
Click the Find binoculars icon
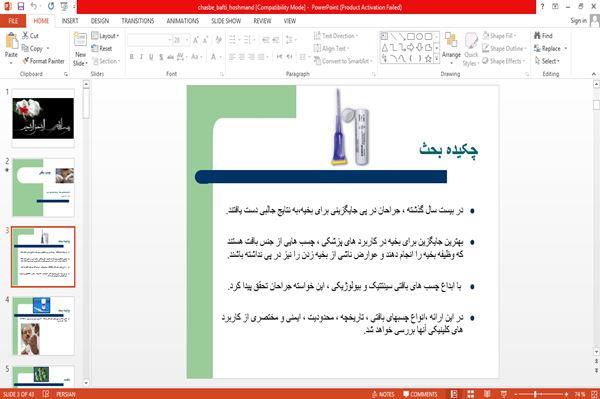pos(537,36)
